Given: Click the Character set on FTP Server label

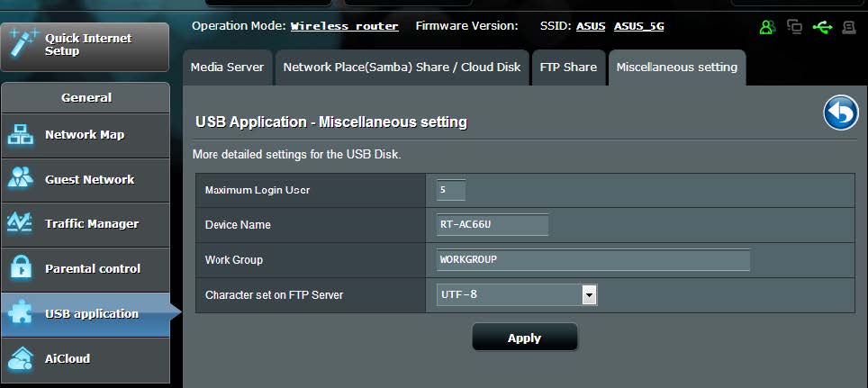Looking at the screenshot, I should tap(274, 295).
